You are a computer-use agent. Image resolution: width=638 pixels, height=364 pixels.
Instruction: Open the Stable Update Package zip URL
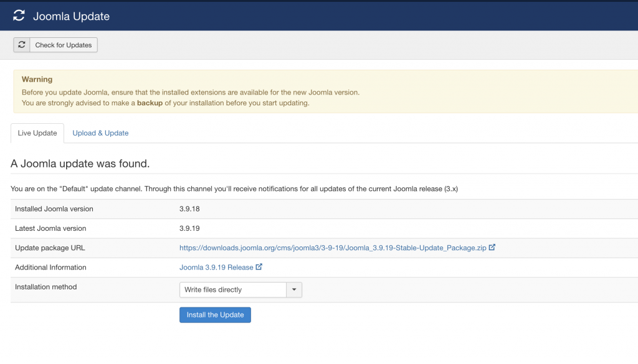click(x=333, y=248)
